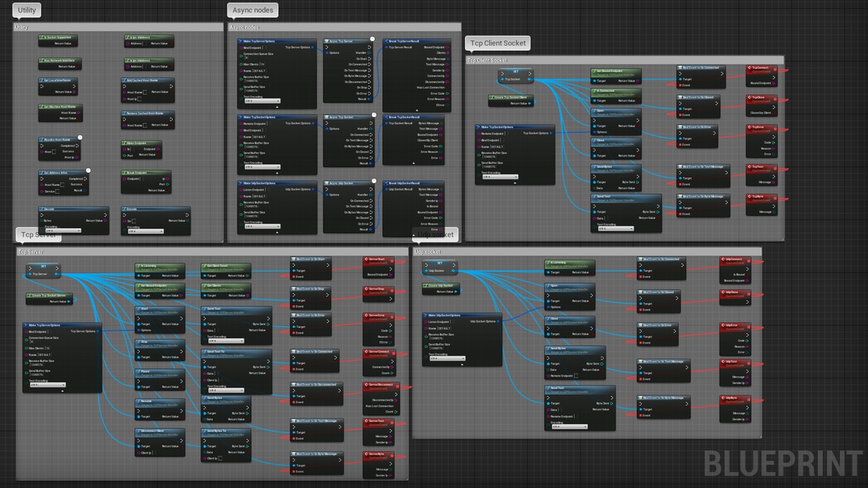The height and width of the screenshot is (488, 868).
Task: Open Text Encoding dropdown on Tcp Client Send Text
Action: (615, 228)
